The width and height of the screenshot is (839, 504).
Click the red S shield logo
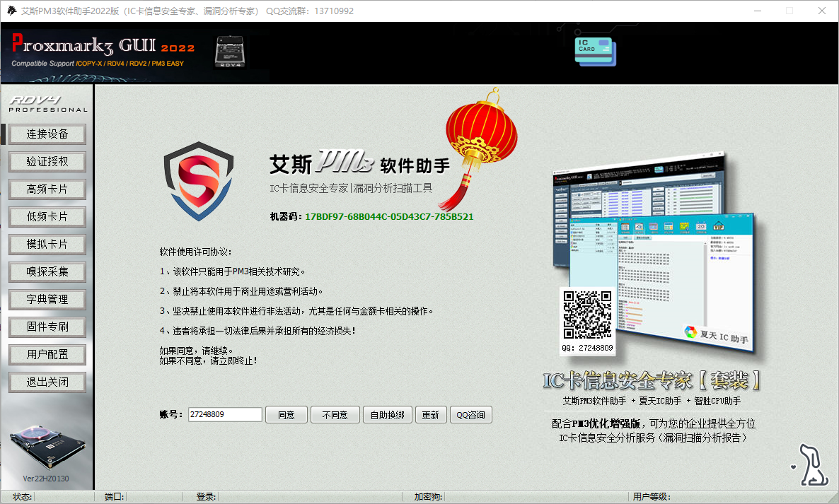[x=199, y=181]
